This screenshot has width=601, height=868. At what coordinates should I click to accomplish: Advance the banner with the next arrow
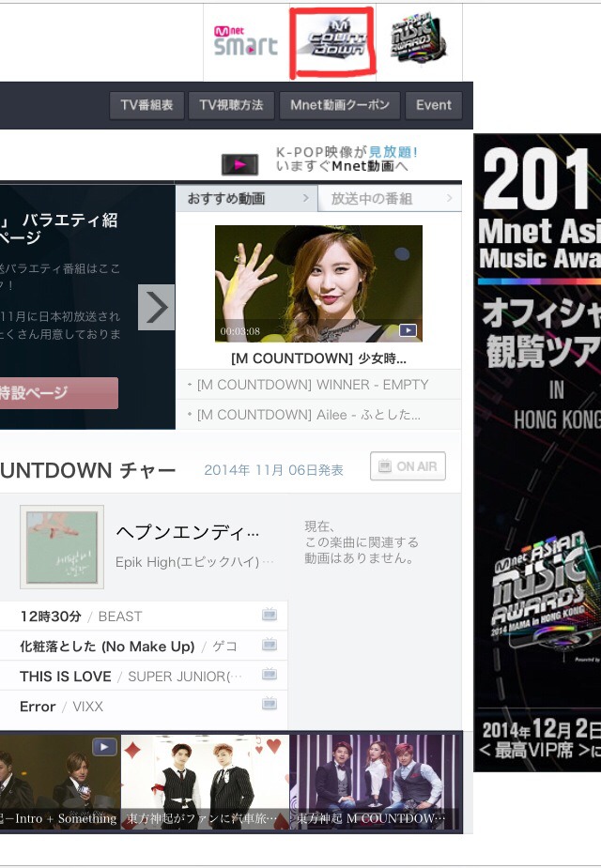(156, 307)
